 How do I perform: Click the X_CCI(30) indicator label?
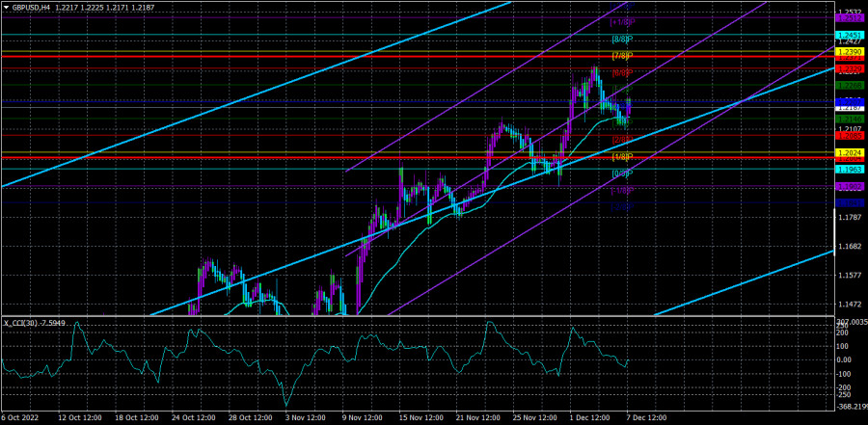click(x=35, y=322)
